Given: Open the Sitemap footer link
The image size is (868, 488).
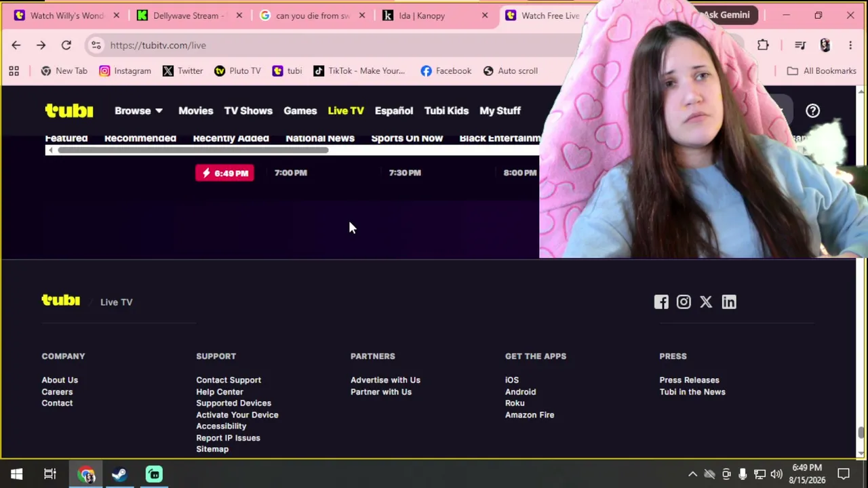Looking at the screenshot, I should 212,449.
